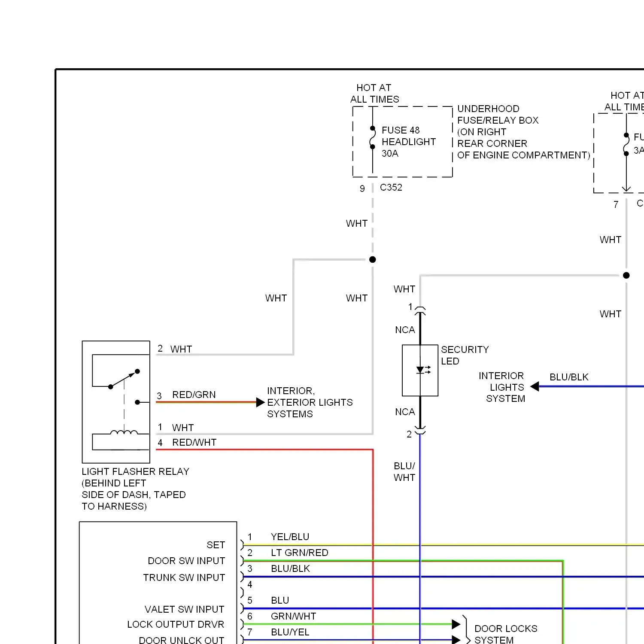
Task: Click the BLU wire label at pin 5
Action: [x=280, y=600]
